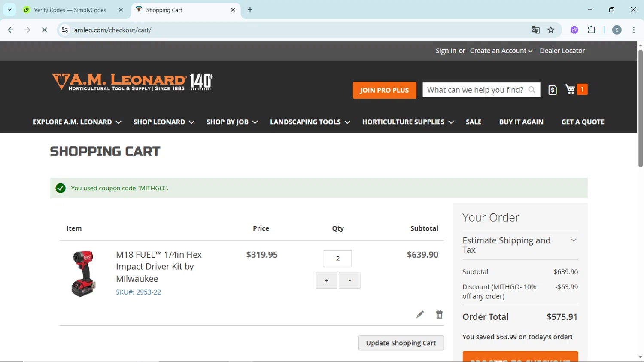
Task: Expand EXPLORE A.M. LEONARD menu
Action: 77,122
